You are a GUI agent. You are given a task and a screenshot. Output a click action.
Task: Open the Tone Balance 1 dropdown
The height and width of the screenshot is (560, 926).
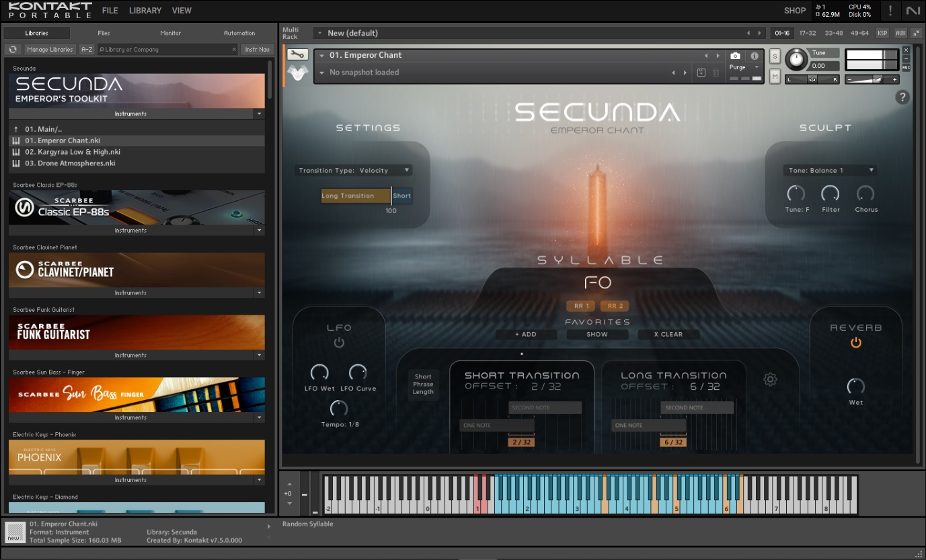click(830, 171)
